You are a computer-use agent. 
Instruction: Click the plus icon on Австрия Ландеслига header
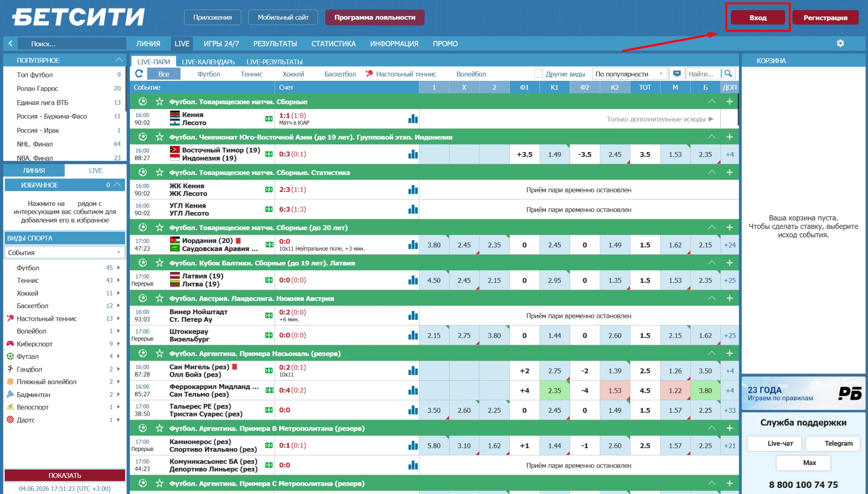click(x=729, y=298)
